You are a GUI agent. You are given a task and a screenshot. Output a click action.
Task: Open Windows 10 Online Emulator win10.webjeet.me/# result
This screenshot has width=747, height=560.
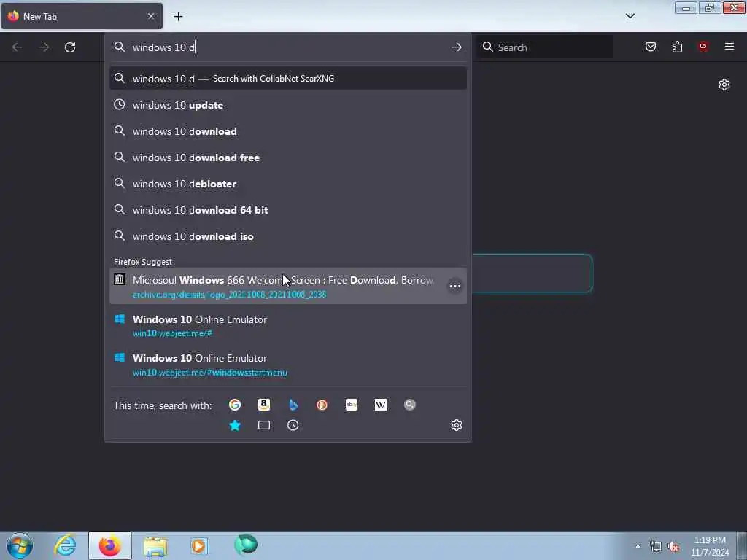tap(288, 326)
